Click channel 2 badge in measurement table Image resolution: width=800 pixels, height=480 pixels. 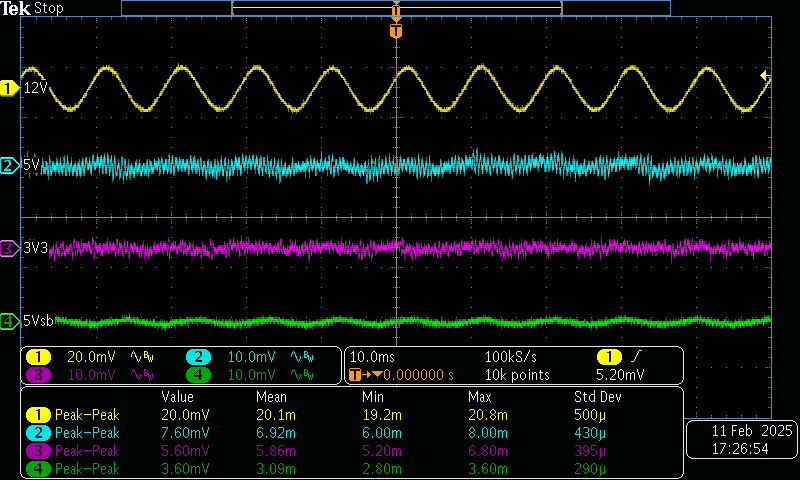pos(38,433)
